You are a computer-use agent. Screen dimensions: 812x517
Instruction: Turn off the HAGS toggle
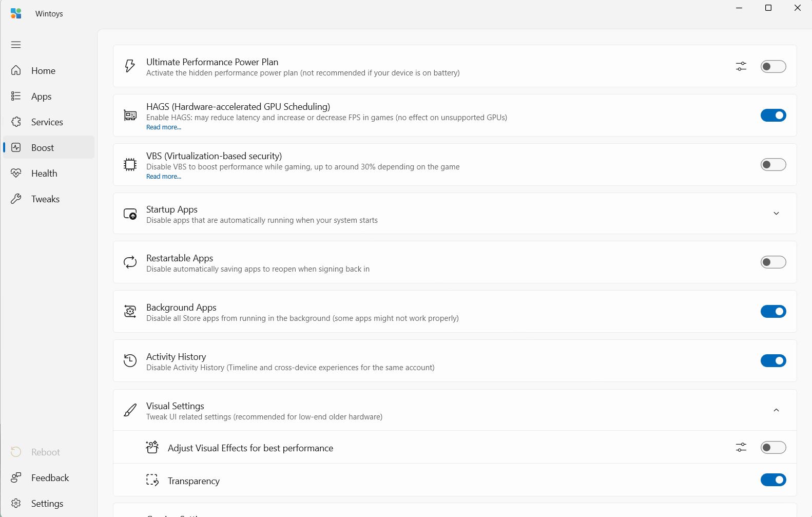pos(773,116)
